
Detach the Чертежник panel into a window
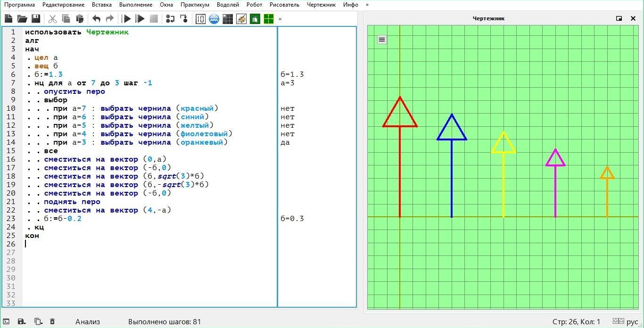[619, 18]
